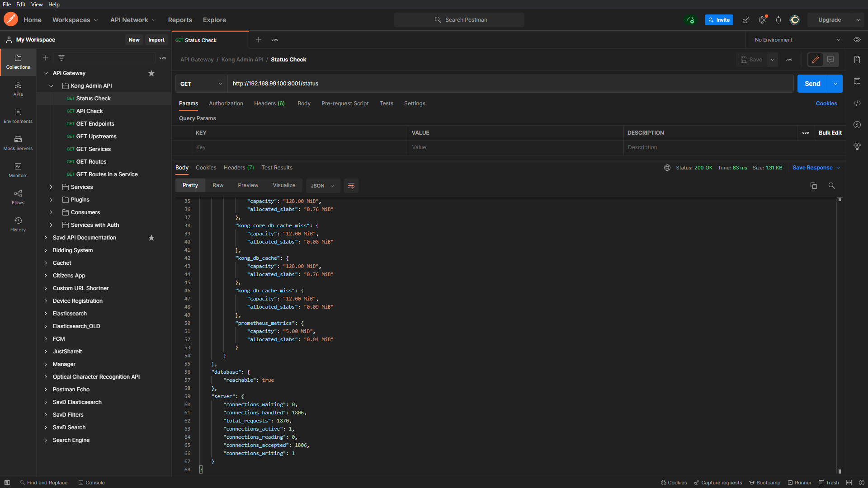Toggle word wrap in response viewer

[351, 186]
